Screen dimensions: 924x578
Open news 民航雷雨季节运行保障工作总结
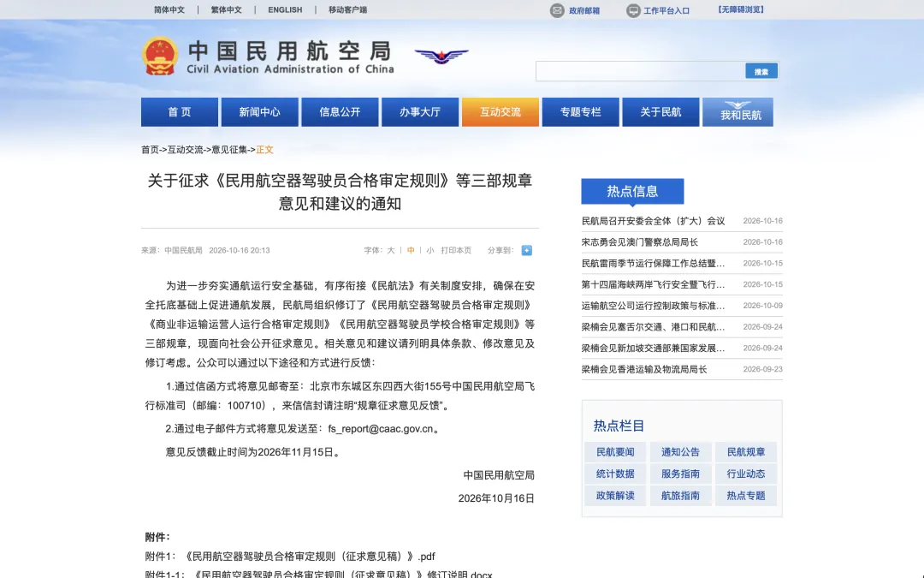(x=653, y=263)
